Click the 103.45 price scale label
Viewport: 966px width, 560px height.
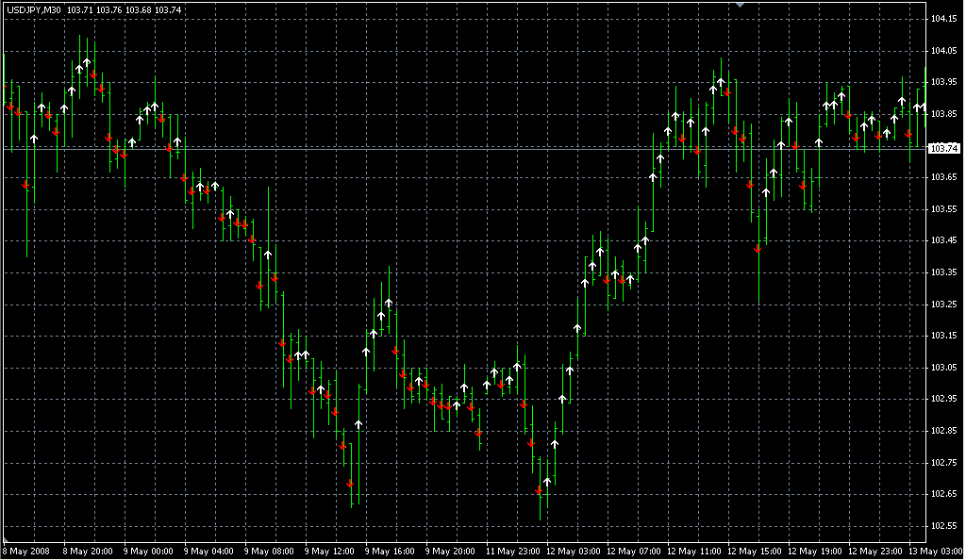[943, 241]
